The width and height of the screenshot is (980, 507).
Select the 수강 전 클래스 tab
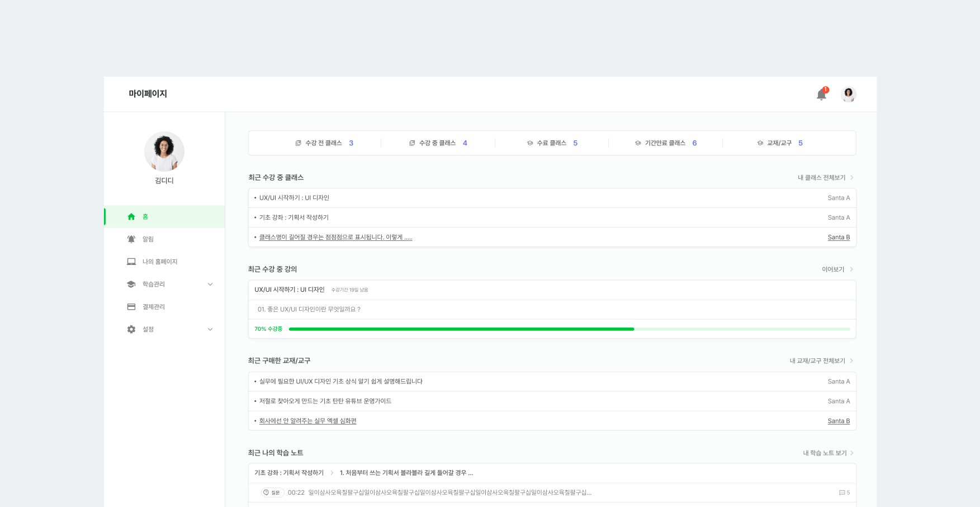324,143
